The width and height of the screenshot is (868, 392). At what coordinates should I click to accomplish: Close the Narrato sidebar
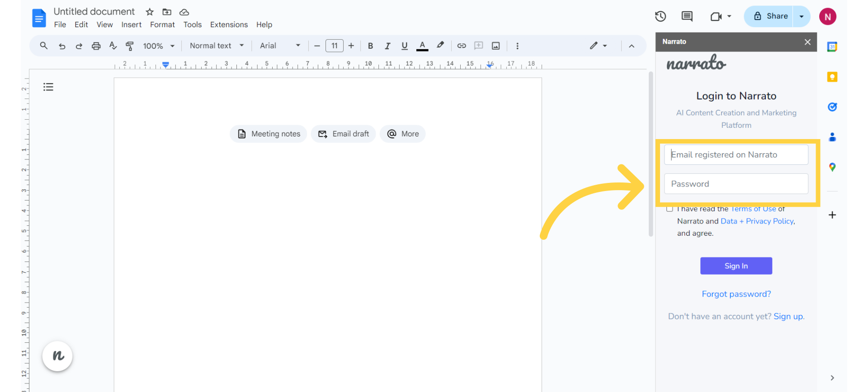807,42
